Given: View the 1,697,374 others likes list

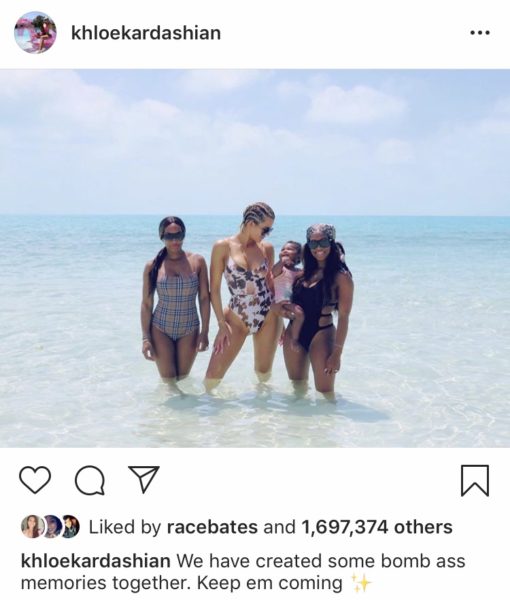Looking at the screenshot, I should [377, 527].
